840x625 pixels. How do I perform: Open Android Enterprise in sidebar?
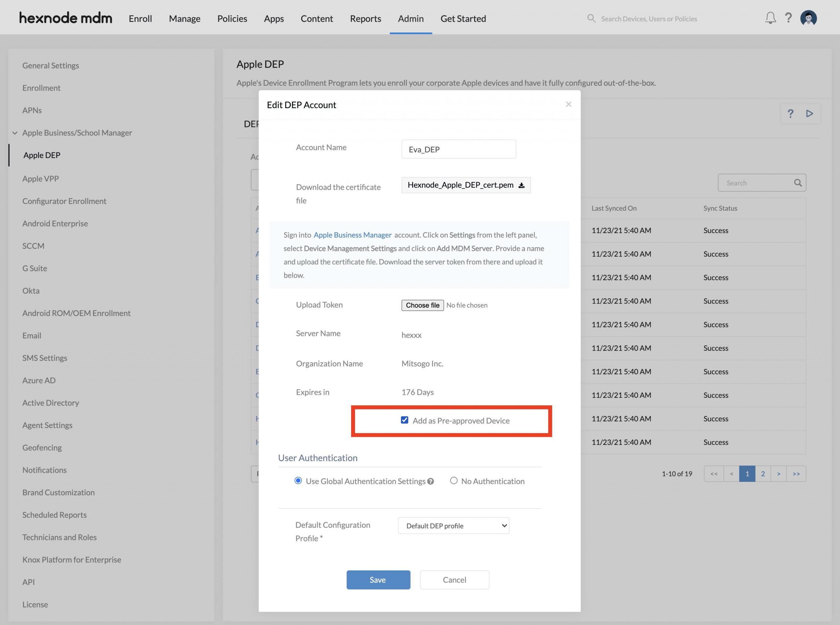55,223
